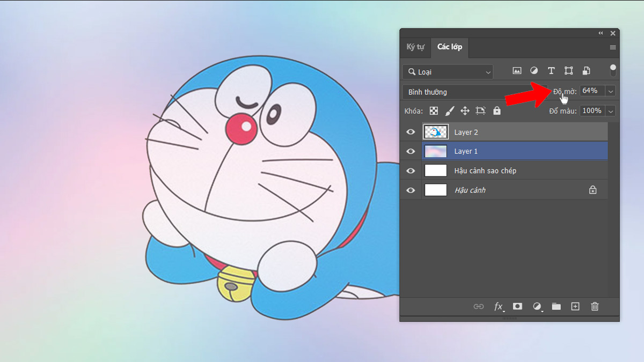Click the Đổ màu fill value field

[592, 110]
